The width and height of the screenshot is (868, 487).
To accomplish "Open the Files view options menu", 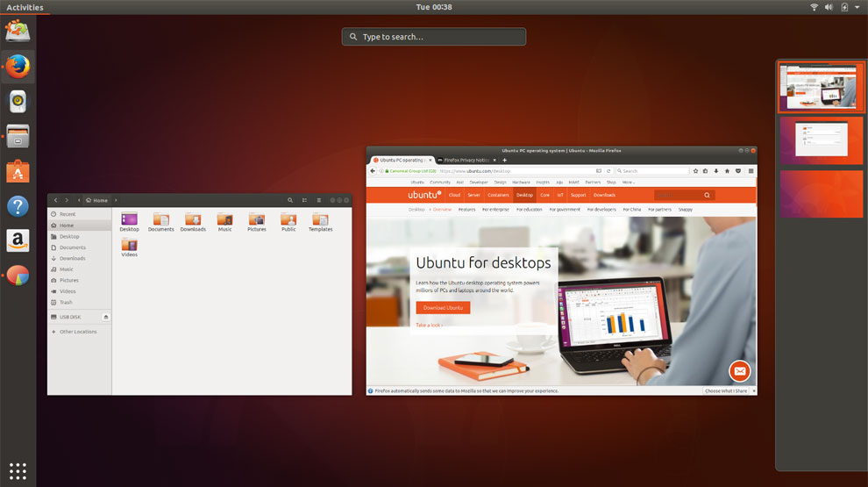I will [319, 200].
